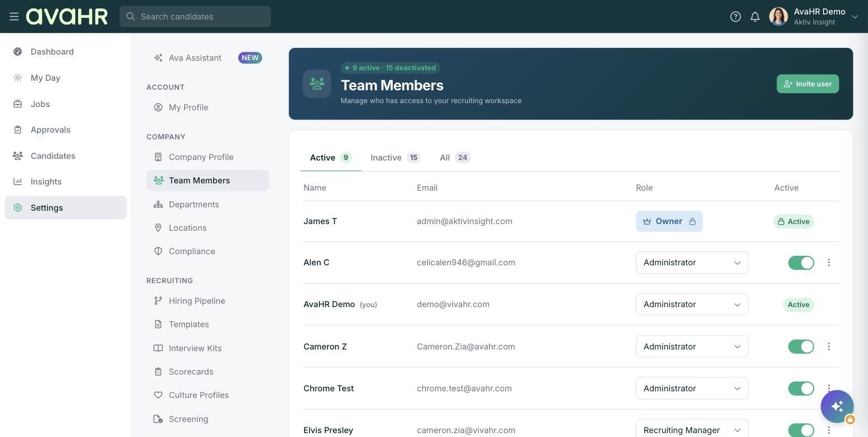Click the Insights bar chart icon

pos(18,182)
